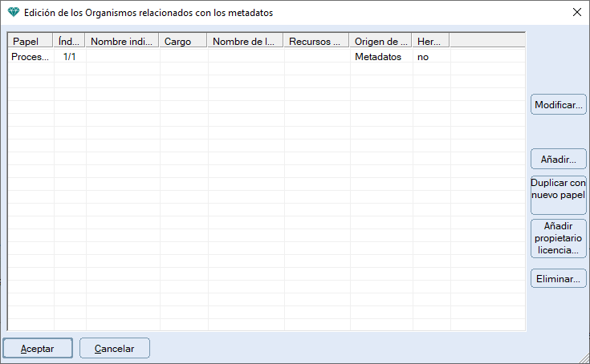Click the 1/1 index cell
Viewport: 590px width, 364px height.
[x=69, y=57]
